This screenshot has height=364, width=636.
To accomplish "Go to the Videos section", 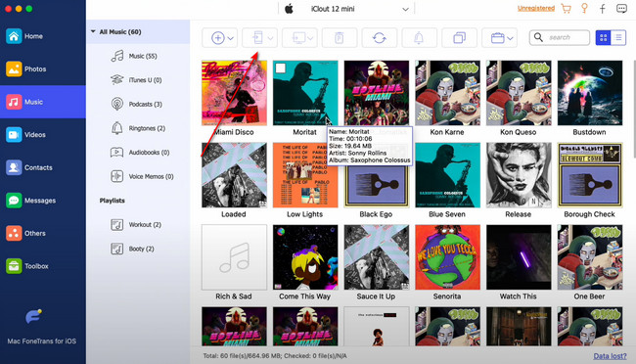I will [43, 135].
